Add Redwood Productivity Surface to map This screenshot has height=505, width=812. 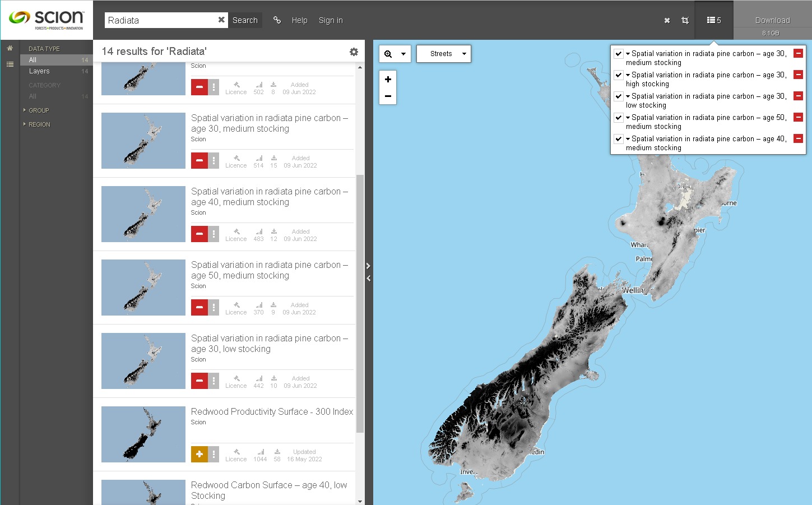[x=199, y=454]
